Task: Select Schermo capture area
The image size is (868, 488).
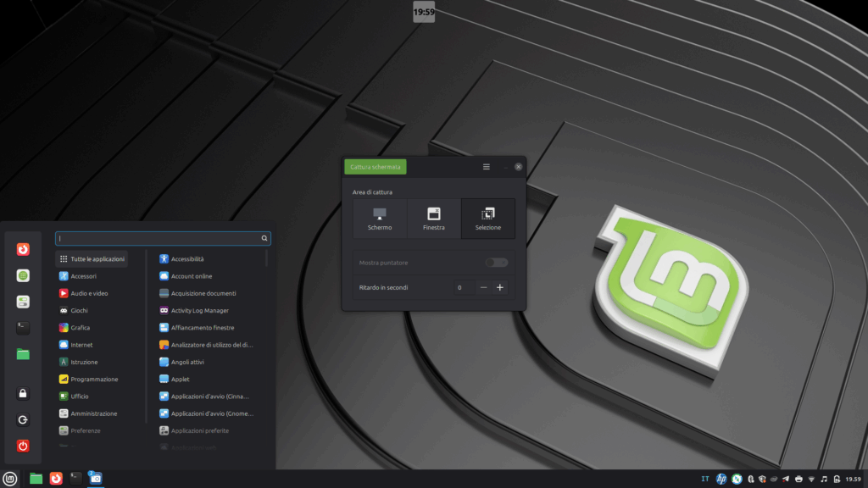Action: pyautogui.click(x=380, y=219)
